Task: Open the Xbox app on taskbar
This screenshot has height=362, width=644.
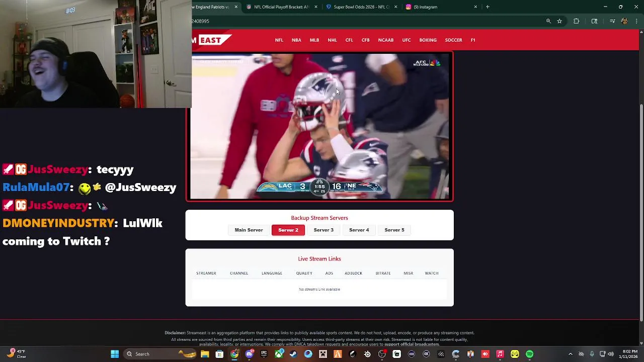Action: coord(278,354)
